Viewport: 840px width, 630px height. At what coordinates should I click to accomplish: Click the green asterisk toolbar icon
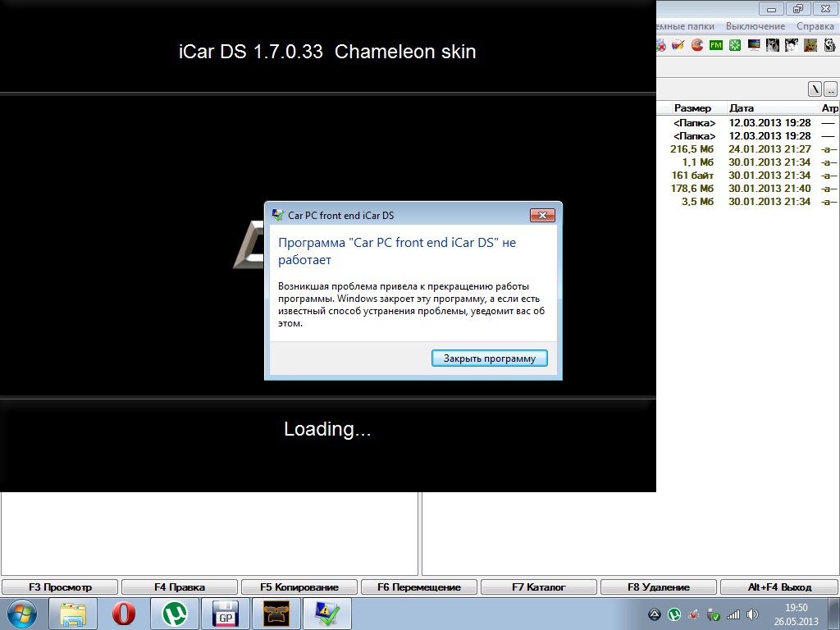click(735, 45)
